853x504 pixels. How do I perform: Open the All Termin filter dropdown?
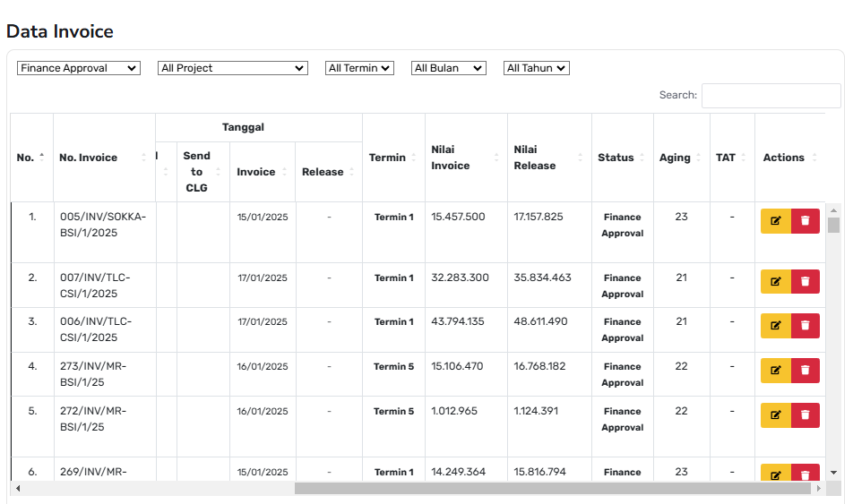point(359,68)
